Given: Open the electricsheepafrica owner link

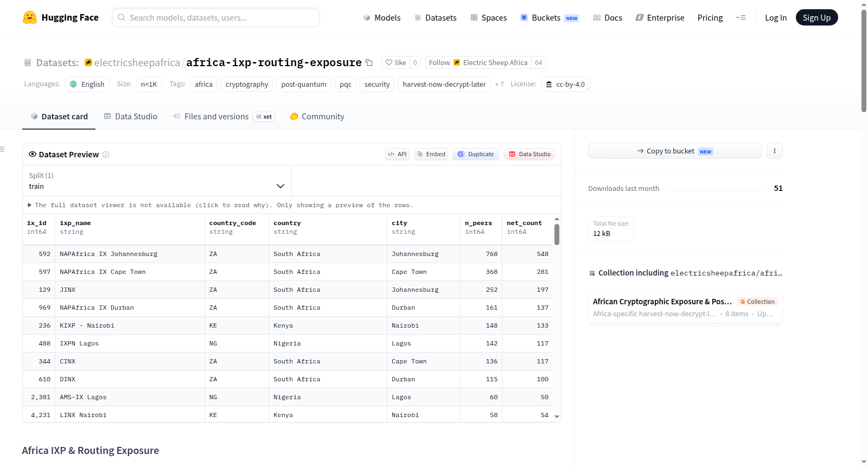Looking at the screenshot, I should [x=137, y=62].
